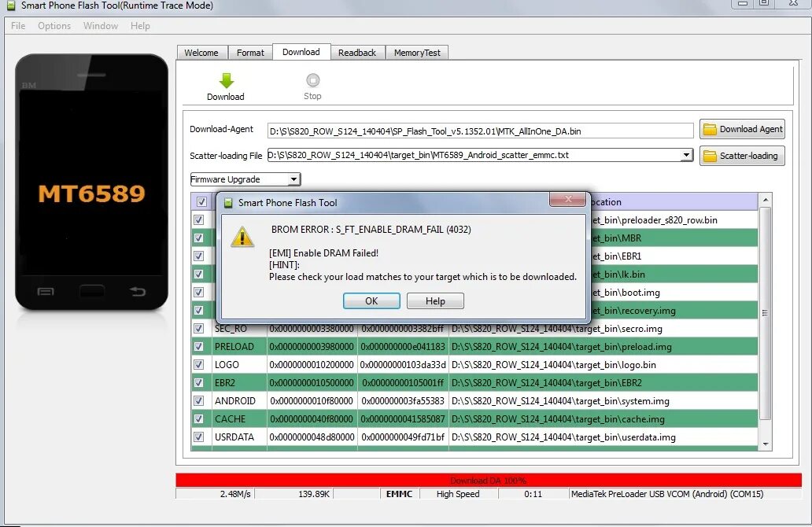Uncheck the USRDATA partition checkbox
Viewport: 812px width, 527px height.
[198, 437]
